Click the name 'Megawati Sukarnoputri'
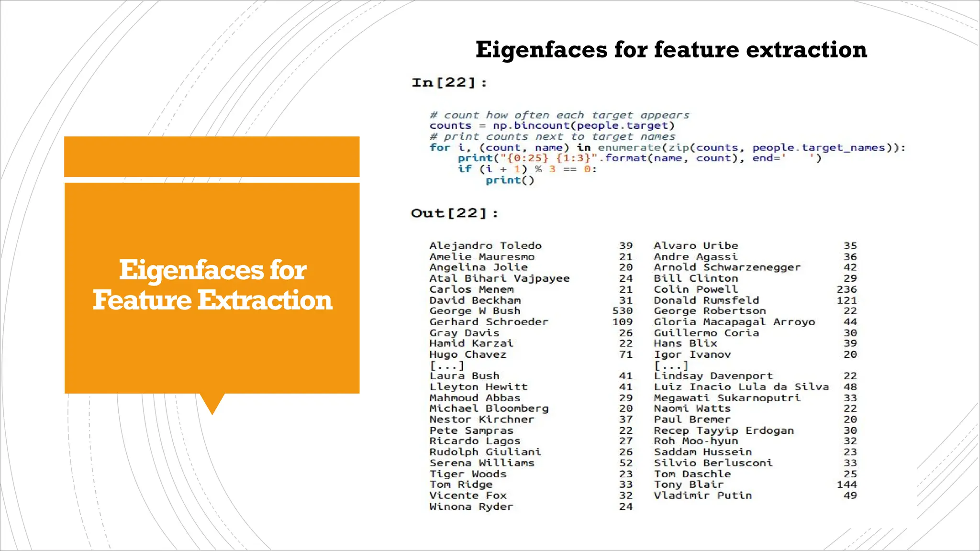 [727, 398]
